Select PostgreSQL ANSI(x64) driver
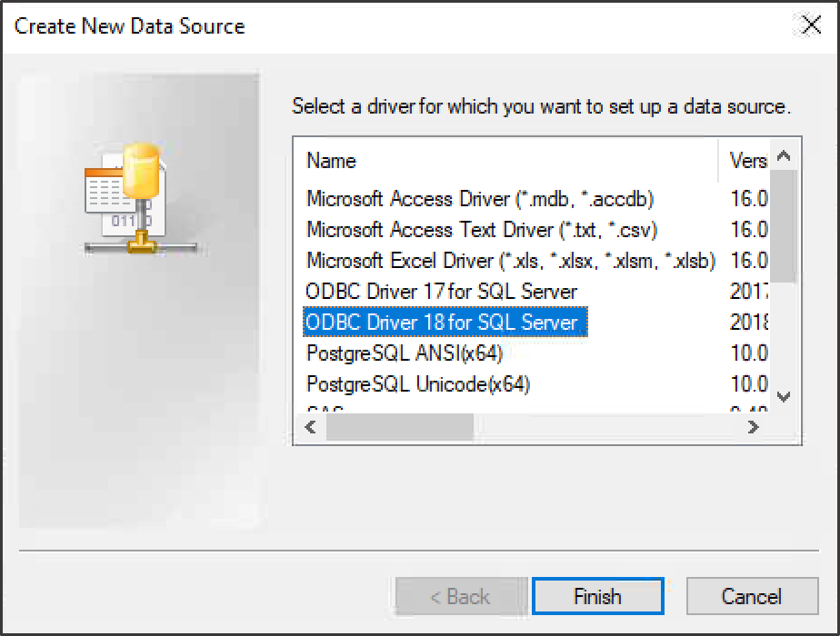Image resolution: width=840 pixels, height=636 pixels. coord(405,353)
